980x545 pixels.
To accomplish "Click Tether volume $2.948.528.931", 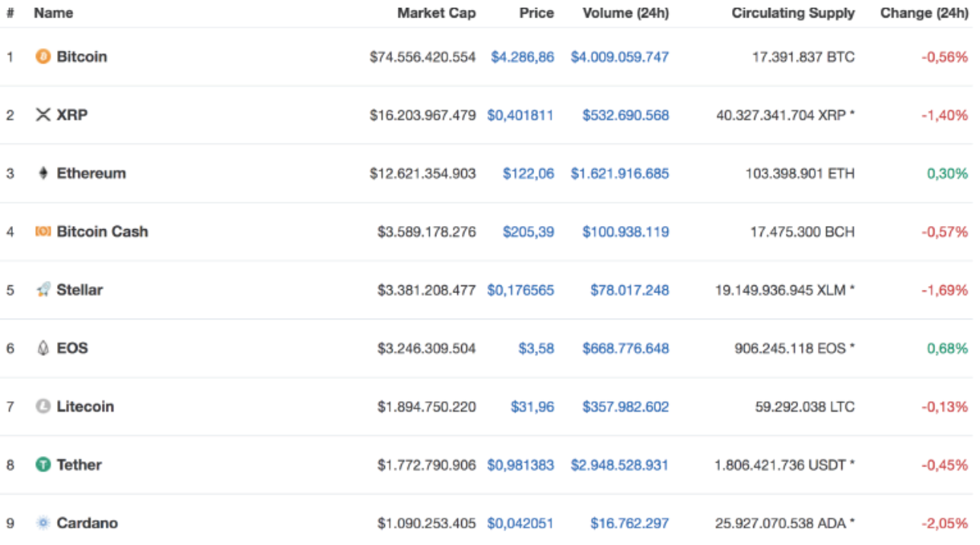I will point(620,464).
